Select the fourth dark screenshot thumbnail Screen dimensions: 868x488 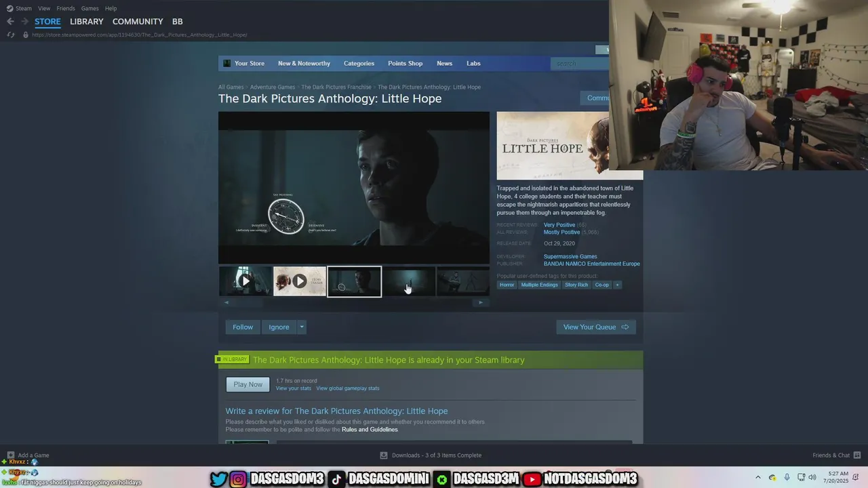[x=409, y=281]
